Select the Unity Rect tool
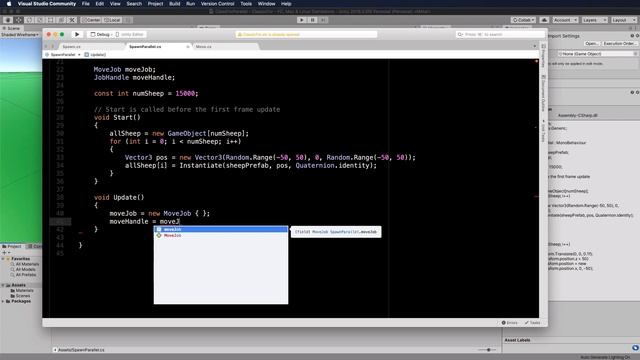The height and width of the screenshot is (360, 640). pos(51,20)
